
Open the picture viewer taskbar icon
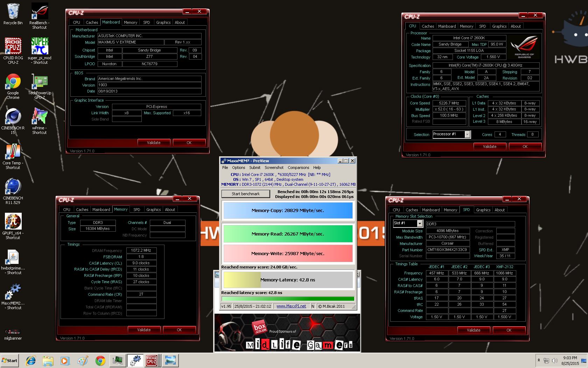[x=170, y=361]
